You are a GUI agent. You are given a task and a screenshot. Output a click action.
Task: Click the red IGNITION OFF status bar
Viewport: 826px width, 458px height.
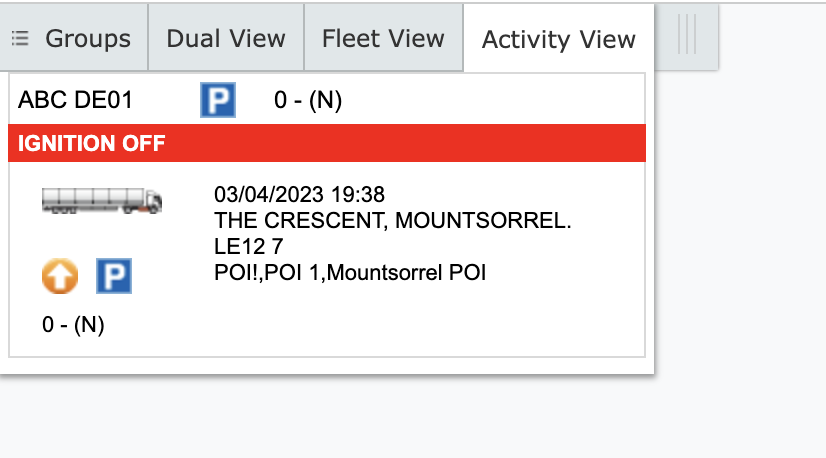click(x=326, y=144)
